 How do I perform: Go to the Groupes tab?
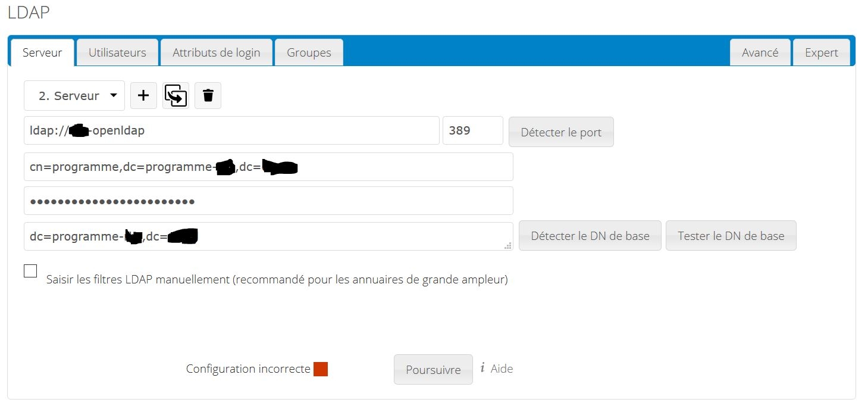(309, 52)
